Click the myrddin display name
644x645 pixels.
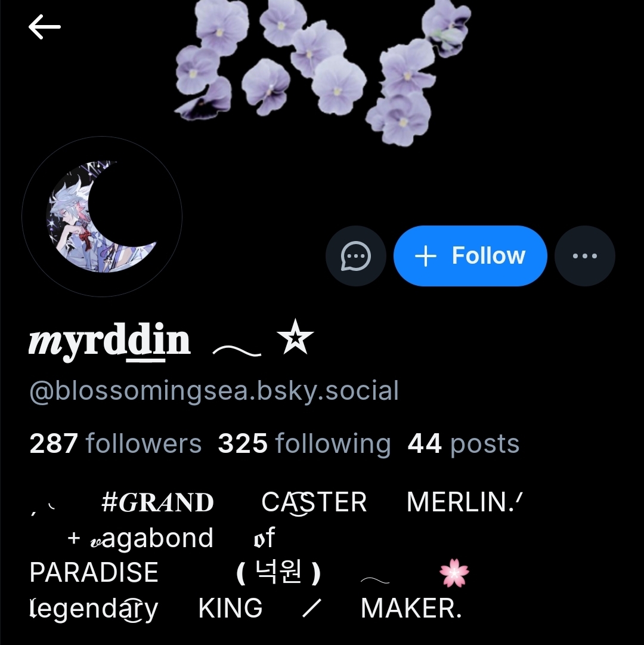coord(109,340)
